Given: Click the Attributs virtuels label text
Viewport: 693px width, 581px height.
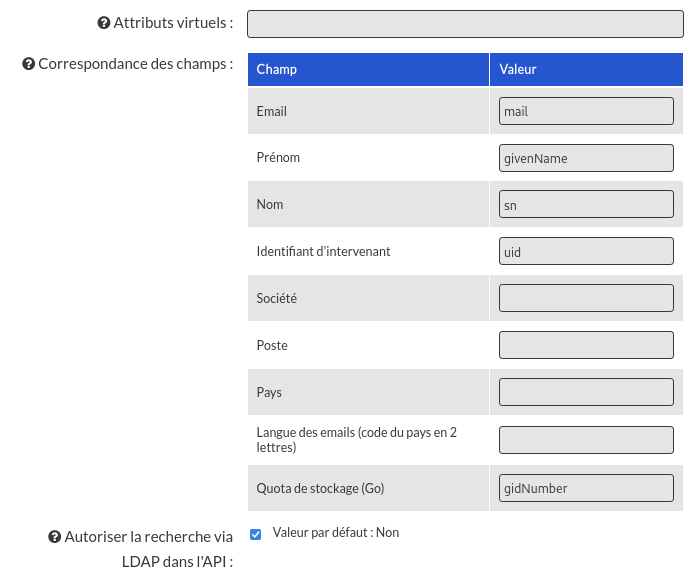Looking at the screenshot, I should (x=173, y=23).
